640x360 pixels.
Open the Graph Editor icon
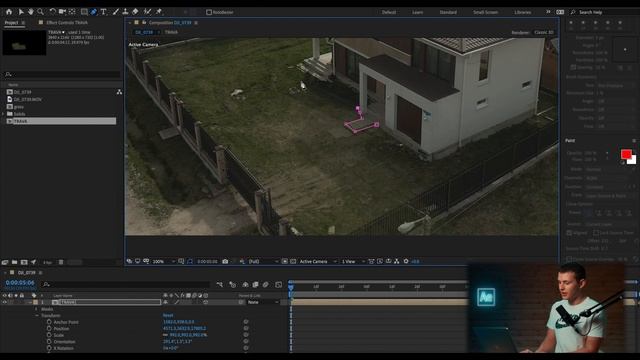pyautogui.click(x=278, y=284)
